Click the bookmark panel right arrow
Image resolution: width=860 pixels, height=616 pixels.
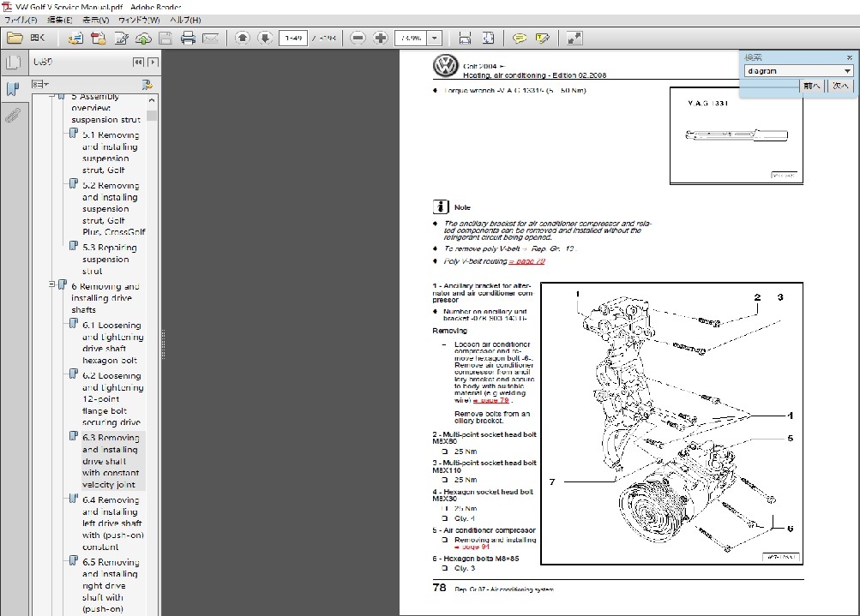click(153, 62)
